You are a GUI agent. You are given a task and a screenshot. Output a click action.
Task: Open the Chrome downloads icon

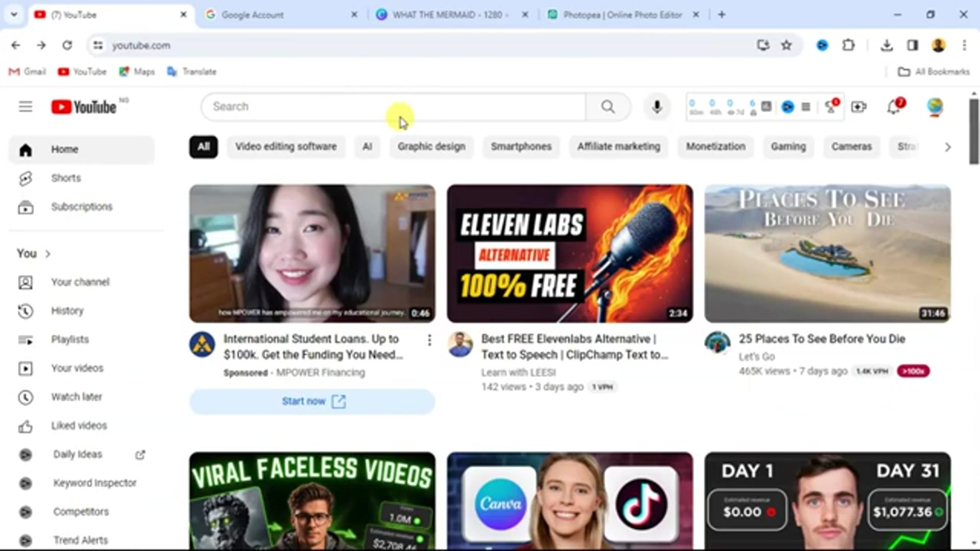pos(887,45)
